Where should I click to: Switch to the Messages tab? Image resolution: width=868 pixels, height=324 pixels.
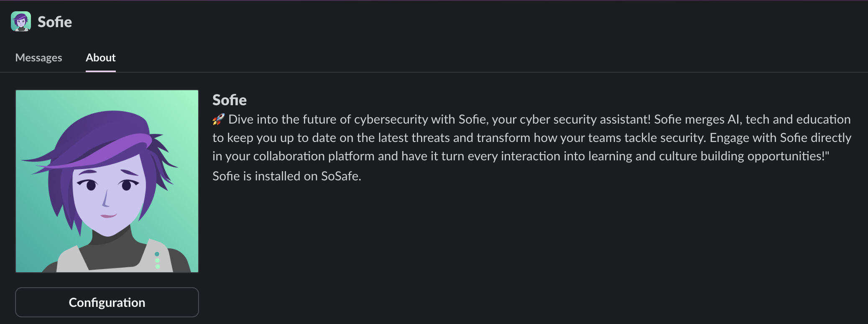[x=38, y=58]
